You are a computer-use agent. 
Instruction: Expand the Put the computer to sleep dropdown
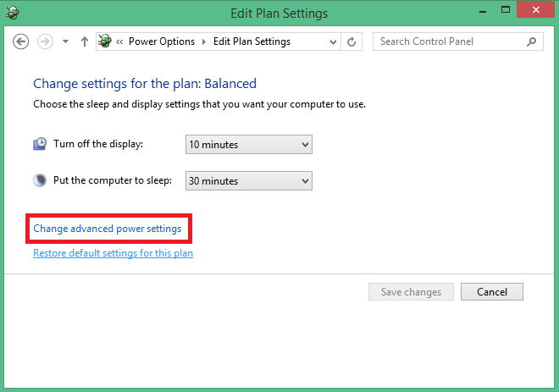pyautogui.click(x=248, y=181)
